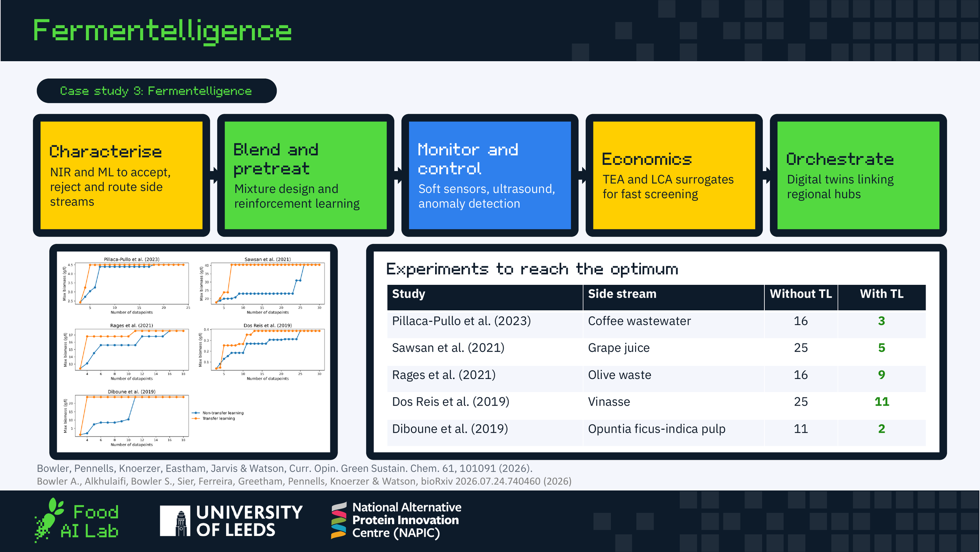
Task: Click the NAPIC striped ribbon logo
Action: coord(339,521)
